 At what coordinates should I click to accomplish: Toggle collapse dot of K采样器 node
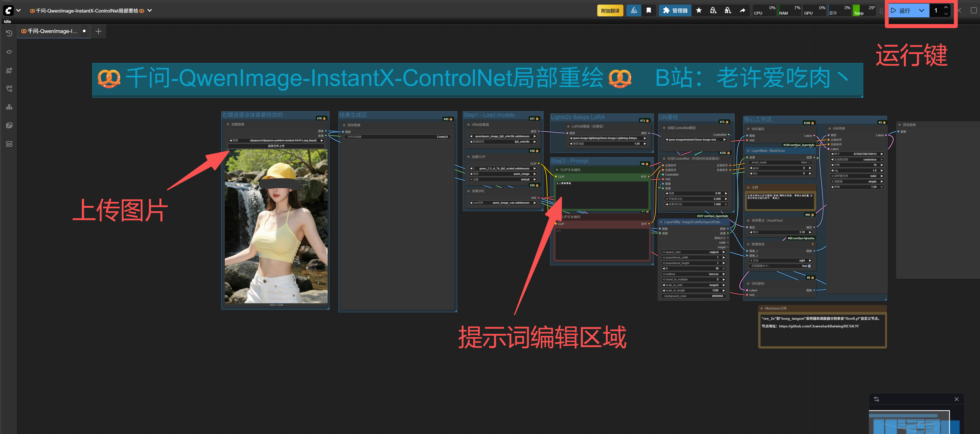[830, 129]
